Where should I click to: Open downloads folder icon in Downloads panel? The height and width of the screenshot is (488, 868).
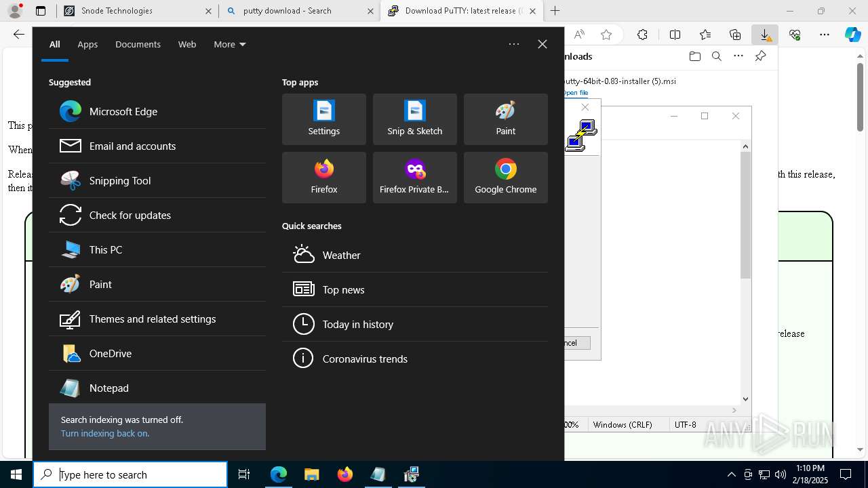click(x=694, y=56)
